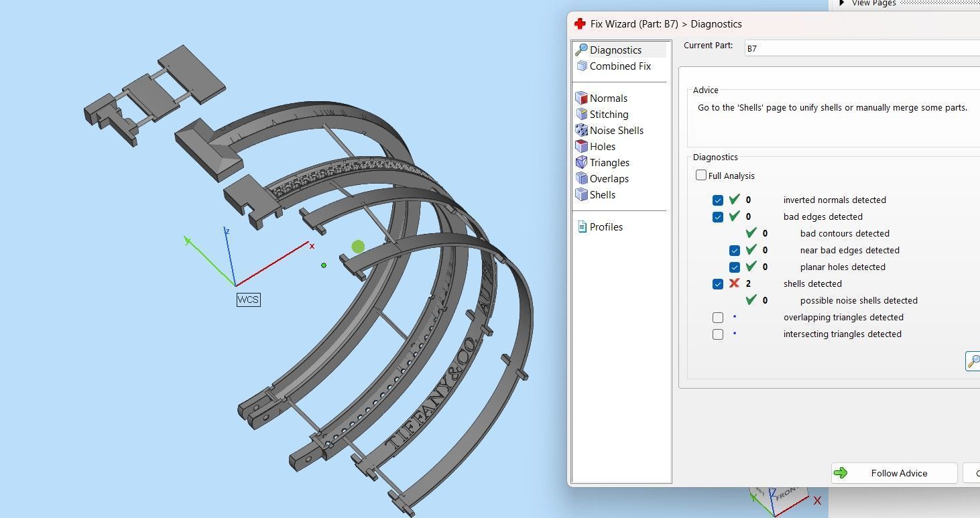The image size is (980, 518).
Task: Go to the Stitching page
Action: (x=609, y=114)
